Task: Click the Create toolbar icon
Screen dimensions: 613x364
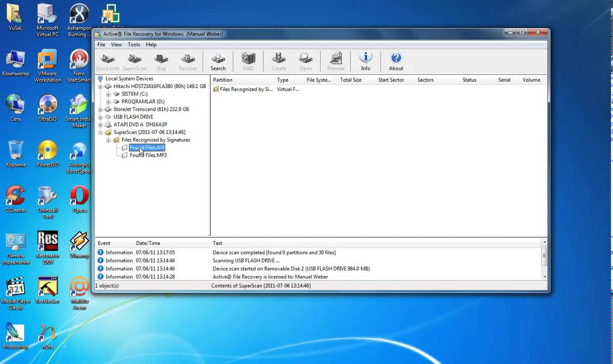Action: pyautogui.click(x=279, y=62)
